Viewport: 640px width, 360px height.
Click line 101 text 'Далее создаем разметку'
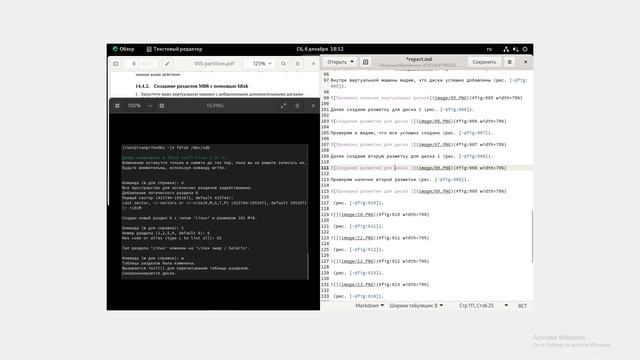pos(362,109)
